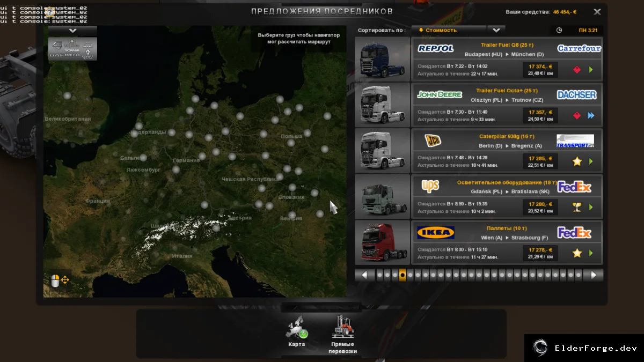Screen dimensions: 644x362
Task: Click the job title Trailer Fuel Octa+ (25 т)
Action: click(507, 91)
